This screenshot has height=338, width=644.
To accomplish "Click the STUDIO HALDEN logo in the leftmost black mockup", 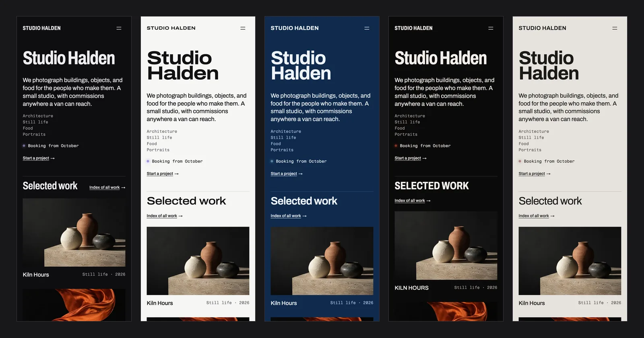I will (x=41, y=28).
